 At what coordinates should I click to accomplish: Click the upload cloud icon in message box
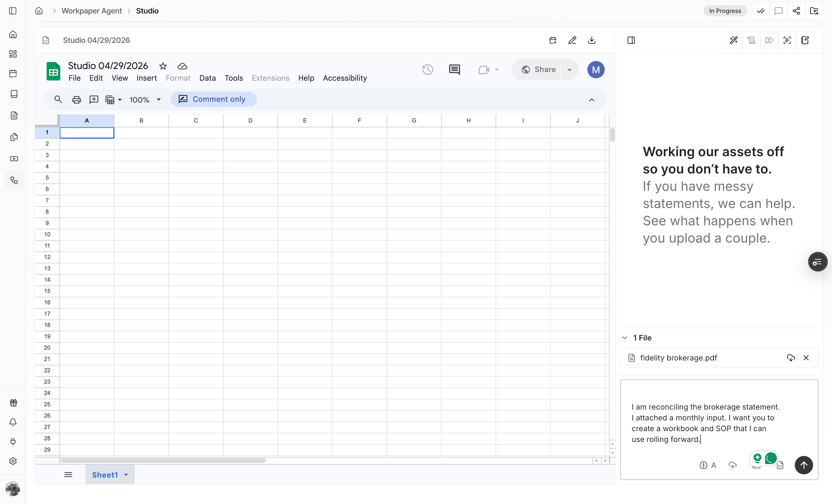pos(732,465)
